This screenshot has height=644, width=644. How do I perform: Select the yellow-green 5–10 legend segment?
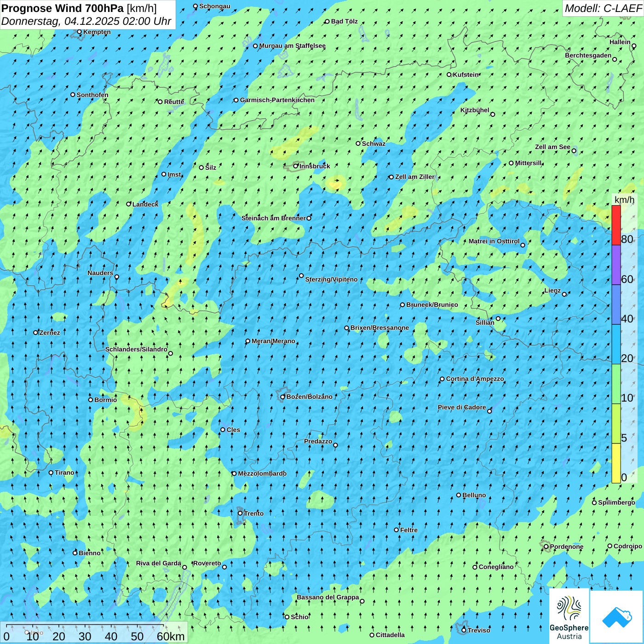click(616, 424)
